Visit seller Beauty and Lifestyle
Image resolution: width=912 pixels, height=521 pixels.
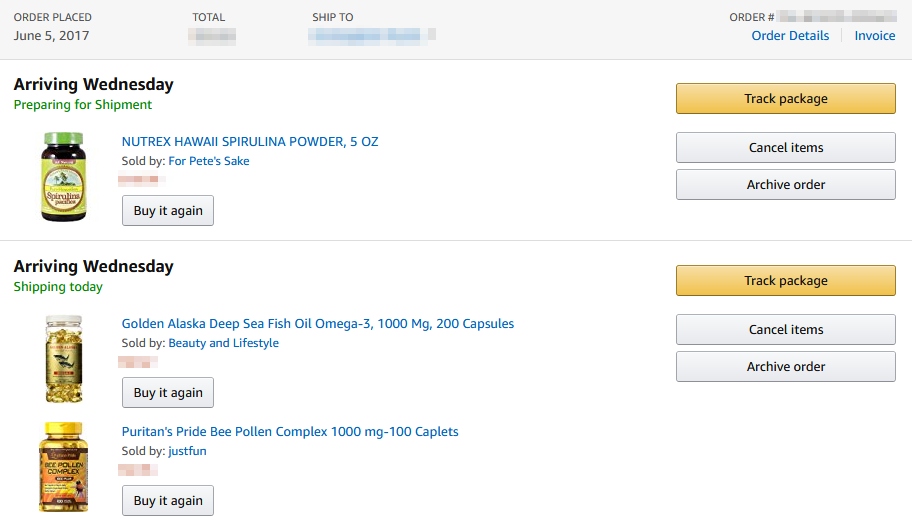tap(223, 343)
